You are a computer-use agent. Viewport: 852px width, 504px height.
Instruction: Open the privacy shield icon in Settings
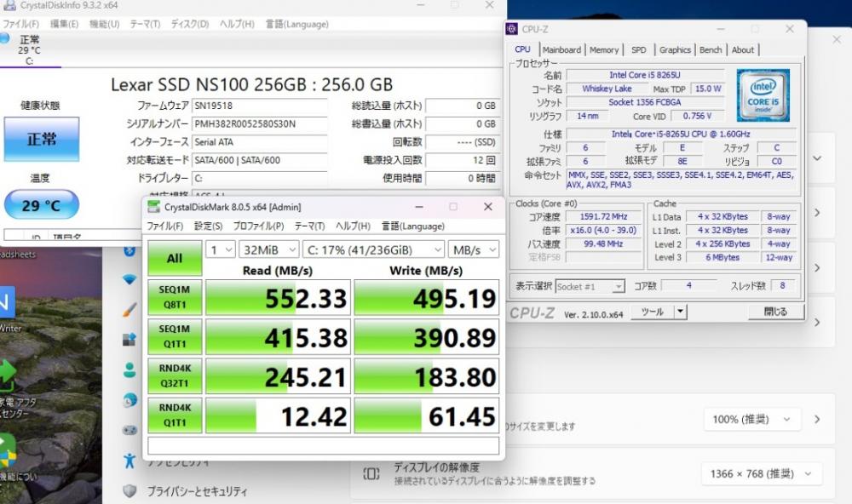click(x=130, y=491)
